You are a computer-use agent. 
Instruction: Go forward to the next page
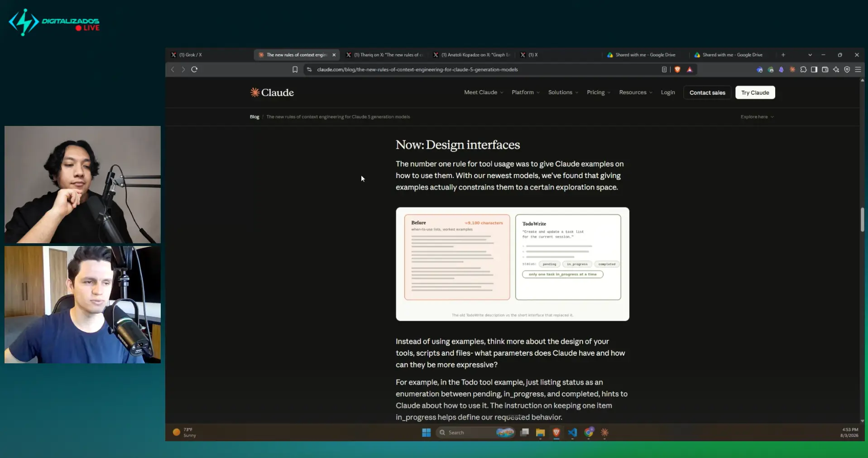coord(183,69)
